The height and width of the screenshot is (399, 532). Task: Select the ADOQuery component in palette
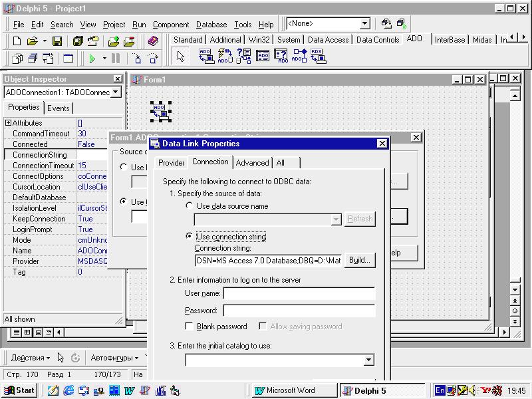[x=281, y=56]
